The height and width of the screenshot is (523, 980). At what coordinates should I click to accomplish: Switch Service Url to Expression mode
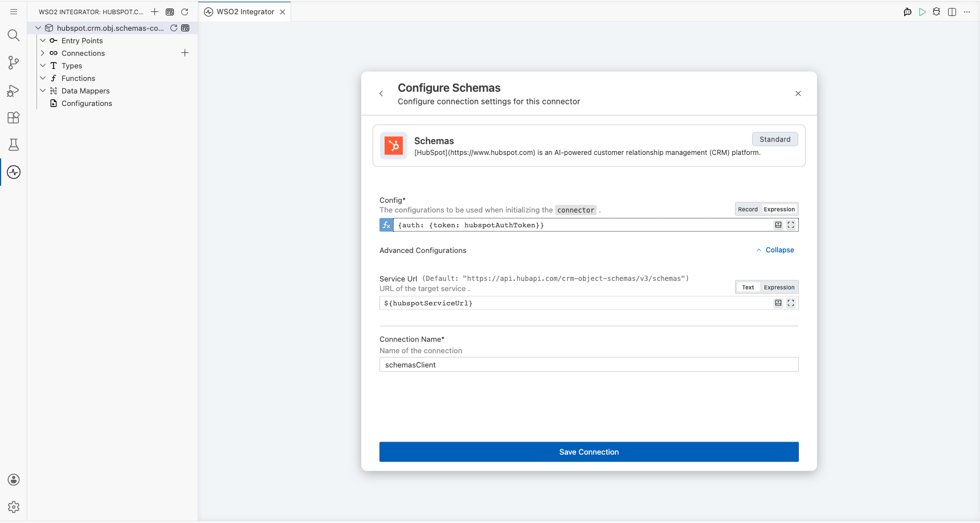click(x=779, y=287)
